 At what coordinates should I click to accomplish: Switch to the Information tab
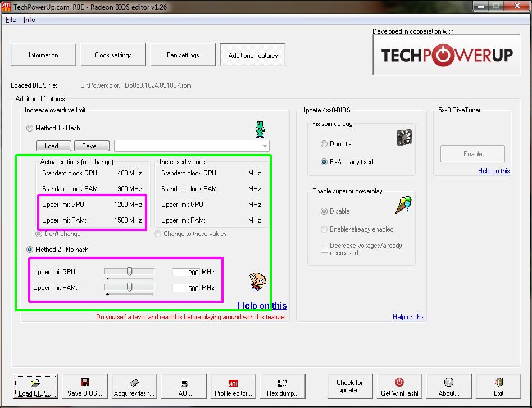[x=43, y=55]
